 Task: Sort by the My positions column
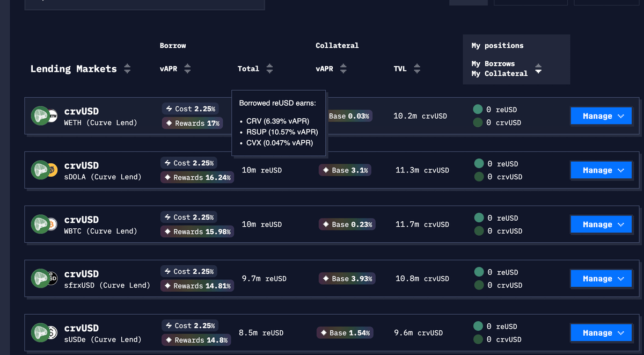538,69
